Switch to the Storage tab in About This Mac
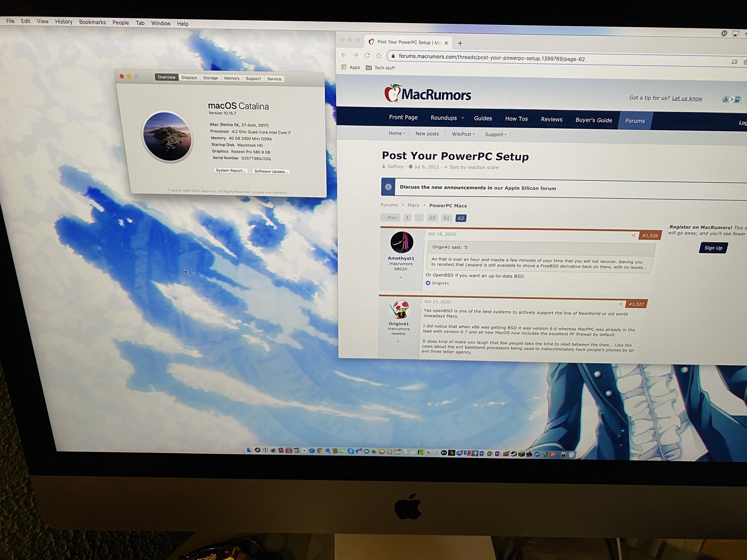747x560 pixels. [210, 78]
